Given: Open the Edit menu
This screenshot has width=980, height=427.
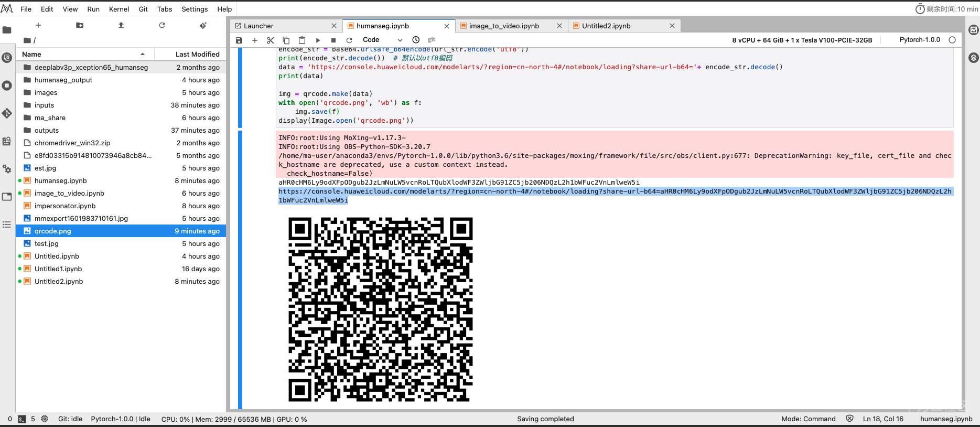Looking at the screenshot, I should (47, 9).
